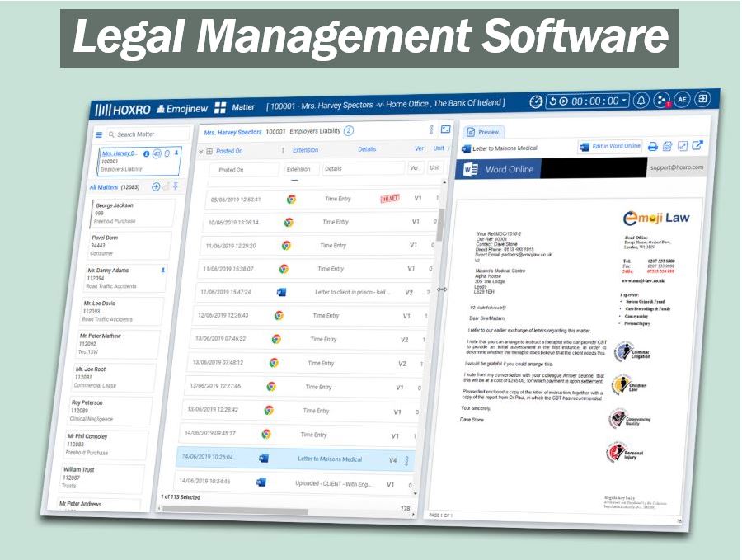Sort by the Details column header

[x=367, y=149]
